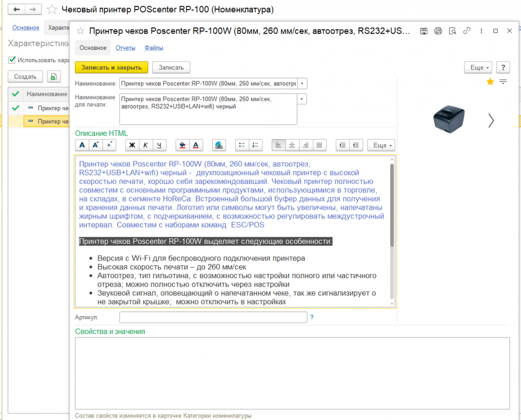Toggle italic К formatting
521x420 pixels.
tap(146, 145)
